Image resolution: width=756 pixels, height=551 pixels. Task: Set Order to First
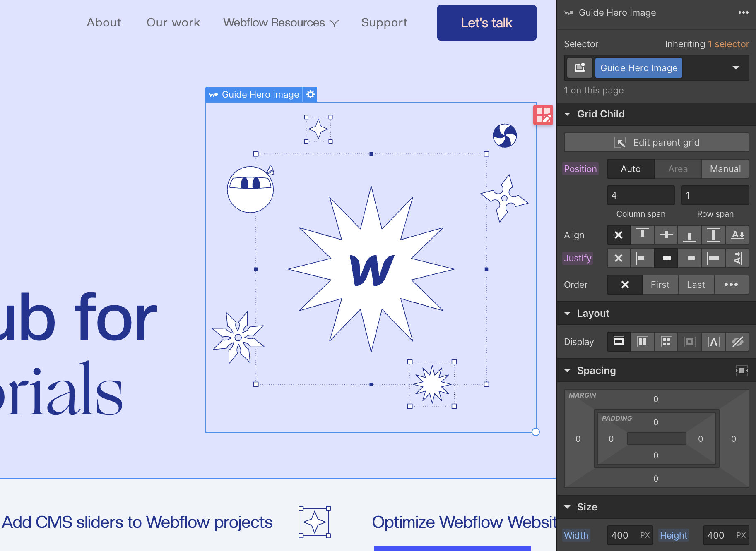click(660, 285)
